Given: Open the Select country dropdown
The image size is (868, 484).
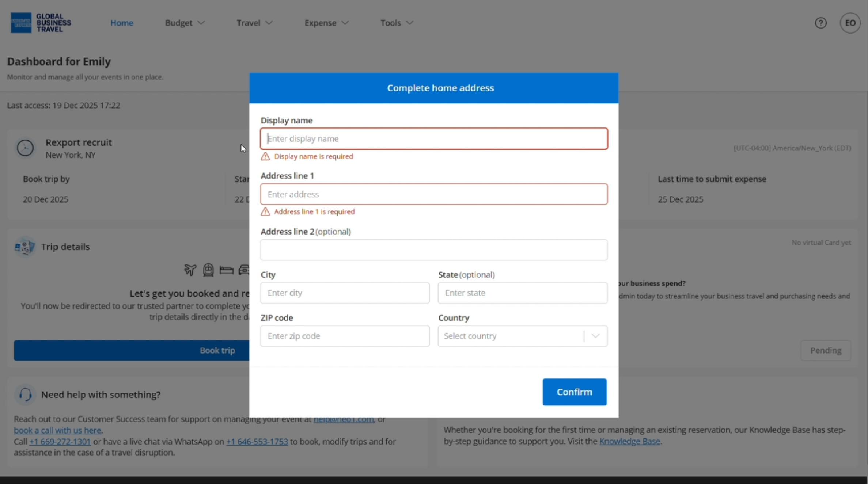Looking at the screenshot, I should click(522, 336).
